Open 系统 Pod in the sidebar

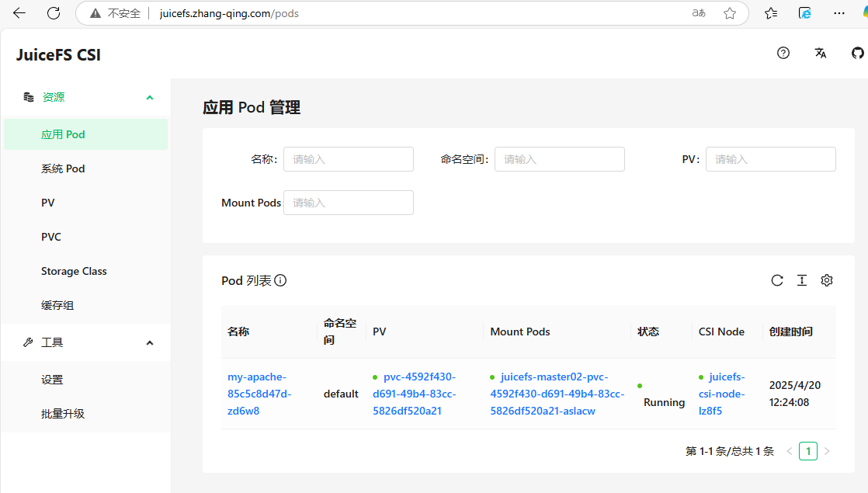tap(86, 168)
